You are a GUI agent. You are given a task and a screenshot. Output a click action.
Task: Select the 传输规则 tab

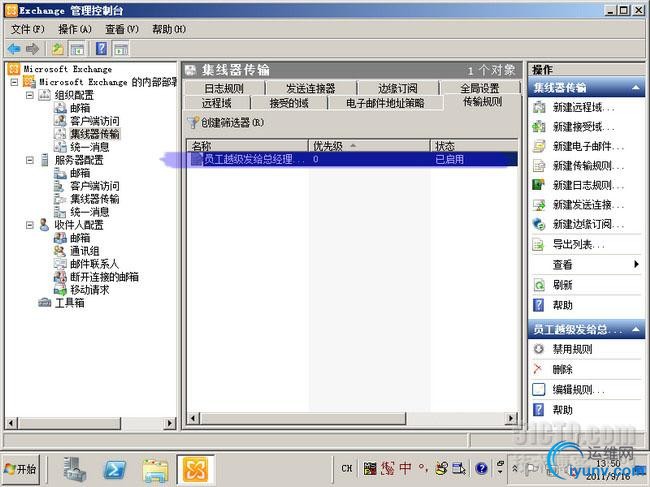coord(483,102)
